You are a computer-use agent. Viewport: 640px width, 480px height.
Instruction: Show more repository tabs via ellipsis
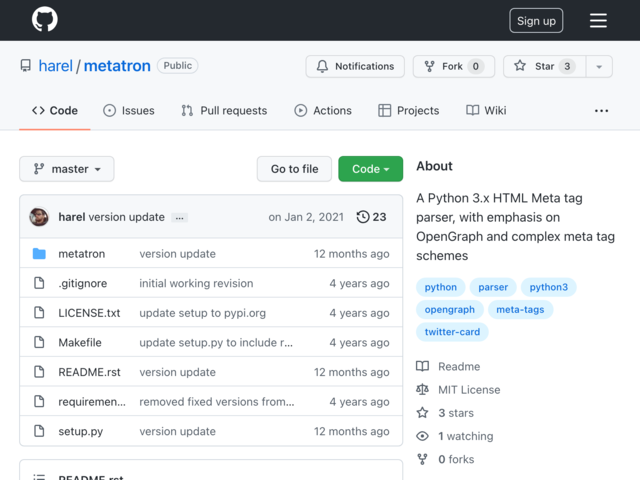click(x=601, y=111)
